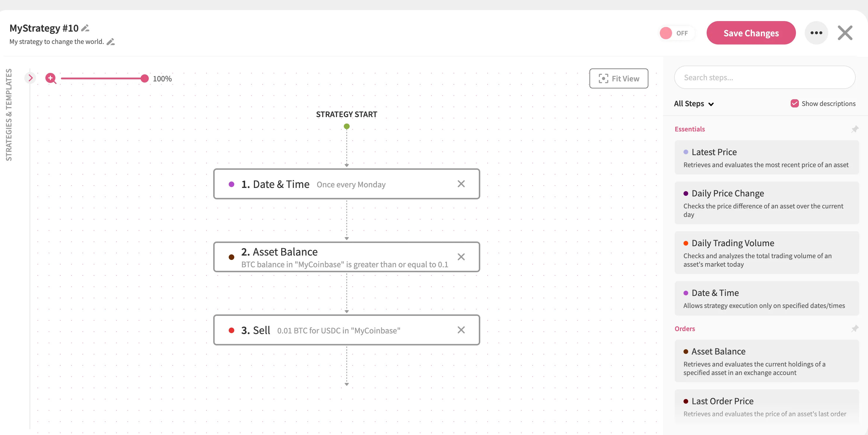
Task: Click the STRATEGIES & TEMPLATES vertical label
Action: coord(9,114)
